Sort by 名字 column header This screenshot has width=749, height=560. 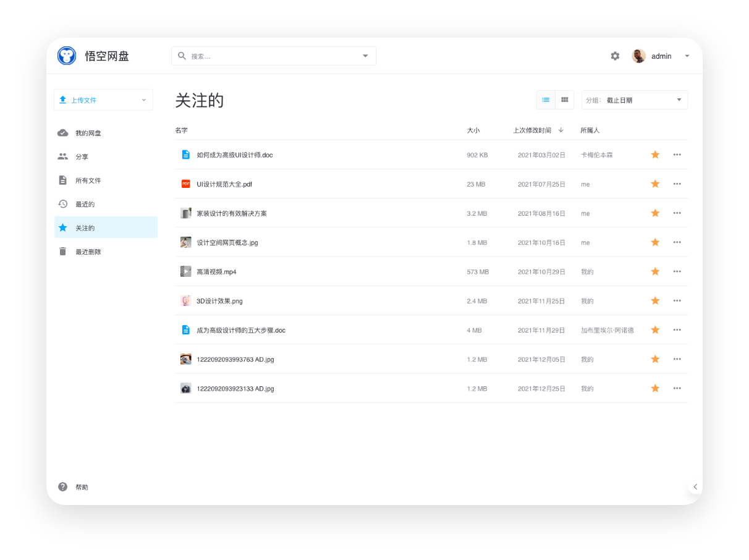click(x=181, y=130)
